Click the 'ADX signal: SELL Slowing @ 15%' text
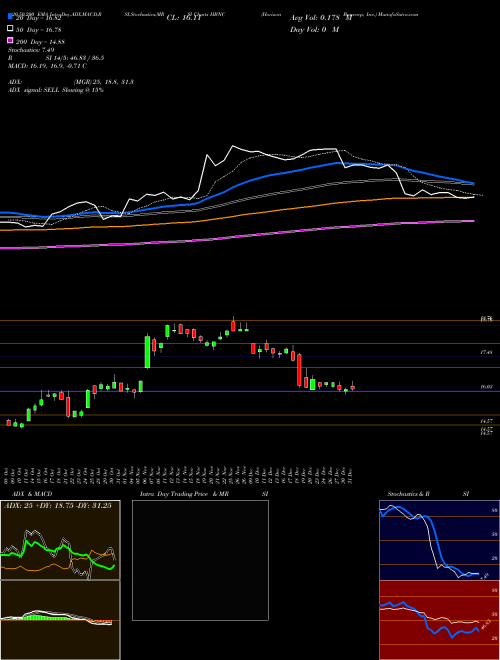The height and width of the screenshot is (660, 500). 56,90
